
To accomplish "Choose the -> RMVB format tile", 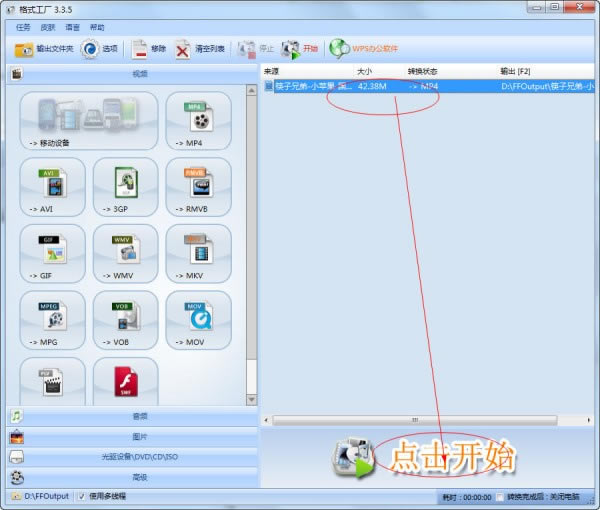I will tap(198, 187).
